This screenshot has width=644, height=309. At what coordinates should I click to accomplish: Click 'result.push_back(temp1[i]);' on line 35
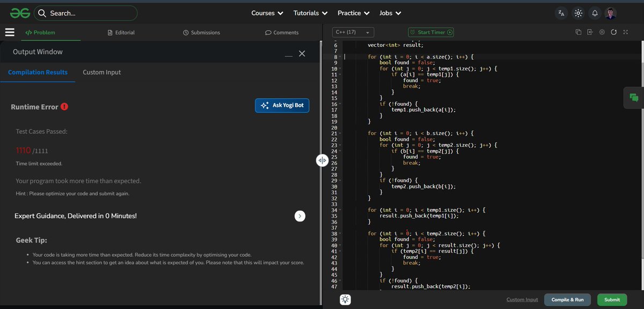420,216
